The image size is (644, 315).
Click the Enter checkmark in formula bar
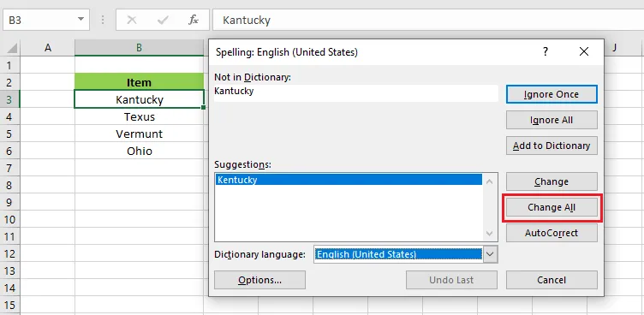point(163,20)
